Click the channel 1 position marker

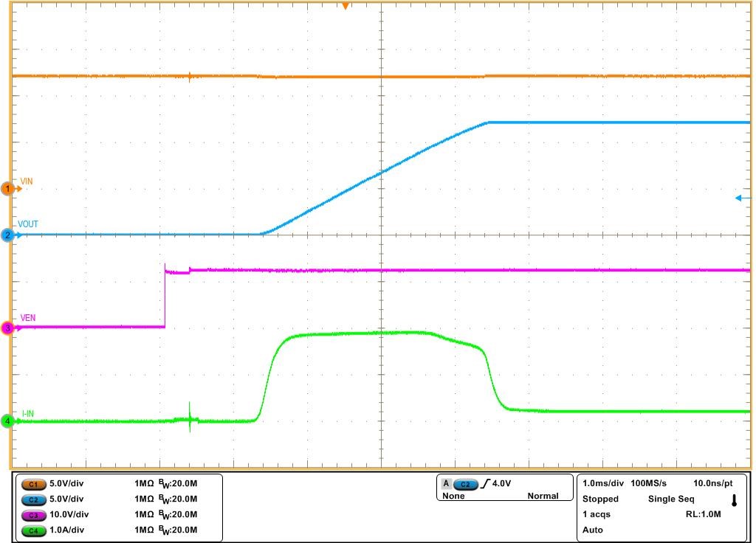coord(7,187)
